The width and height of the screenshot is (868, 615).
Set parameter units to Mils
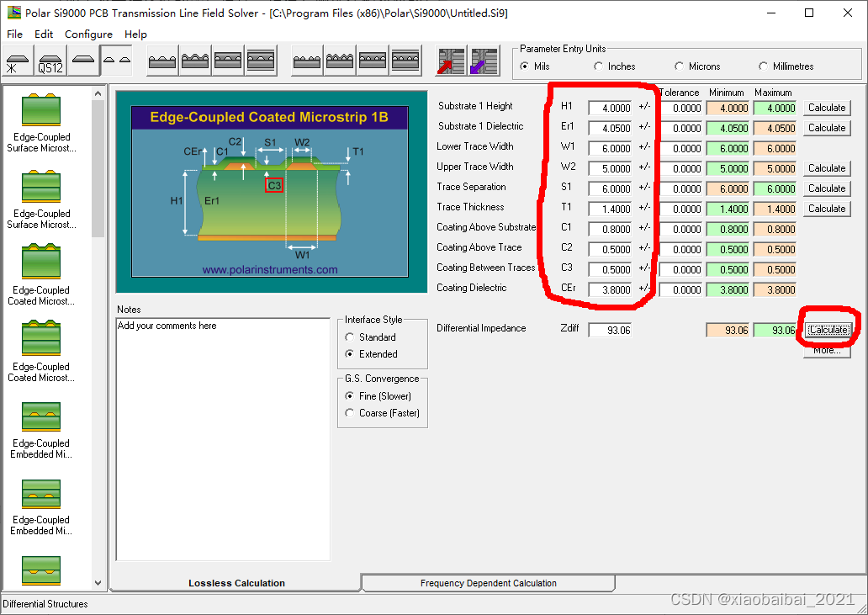[x=535, y=66]
